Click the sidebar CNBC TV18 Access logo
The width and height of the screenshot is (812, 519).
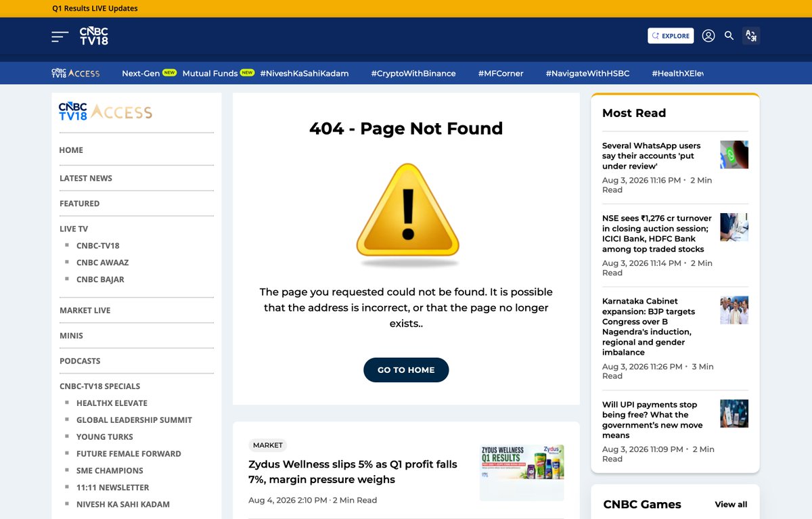coord(105,112)
